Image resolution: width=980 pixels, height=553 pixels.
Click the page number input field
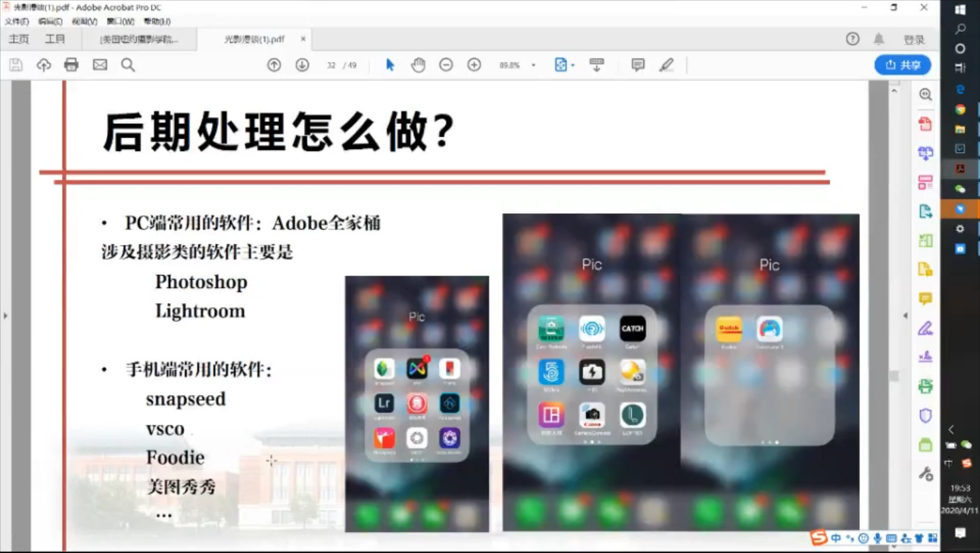tap(331, 65)
